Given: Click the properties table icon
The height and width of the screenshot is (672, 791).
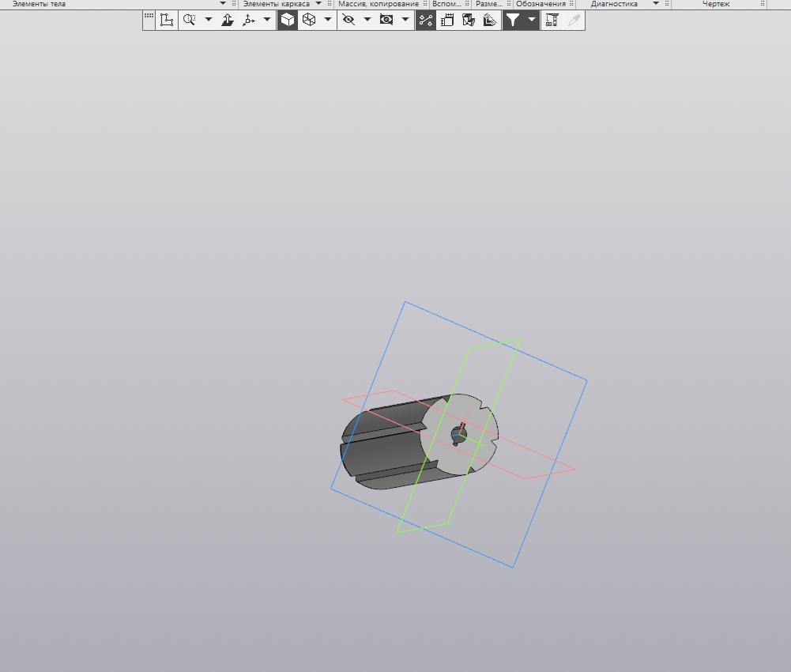Looking at the screenshot, I should 552,21.
